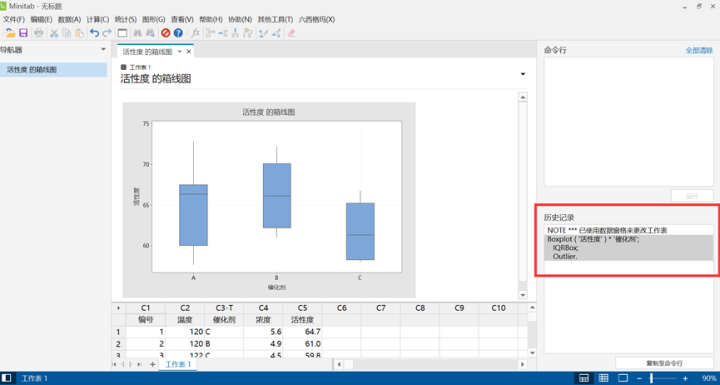Click cell with value 64.7
720x385 pixels.
click(x=302, y=332)
